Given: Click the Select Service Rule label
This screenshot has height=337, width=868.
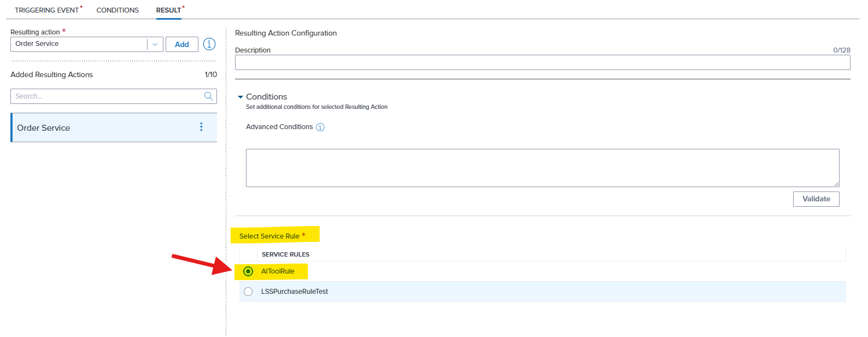Looking at the screenshot, I should [x=269, y=236].
